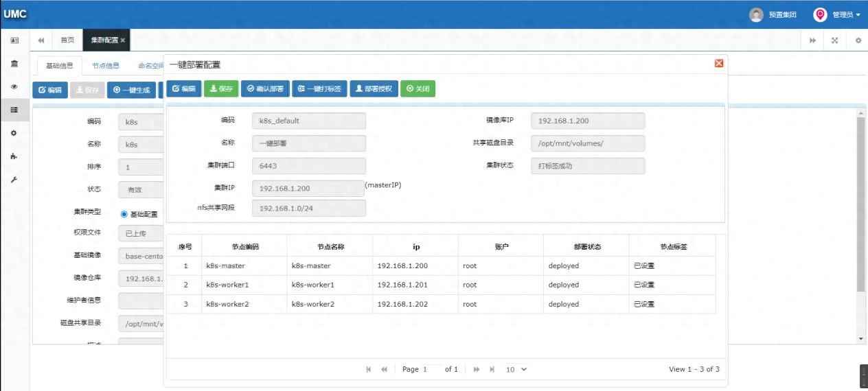Open the wrench icon in the left sidebar
This screenshot has height=391, width=868.
coord(14,180)
